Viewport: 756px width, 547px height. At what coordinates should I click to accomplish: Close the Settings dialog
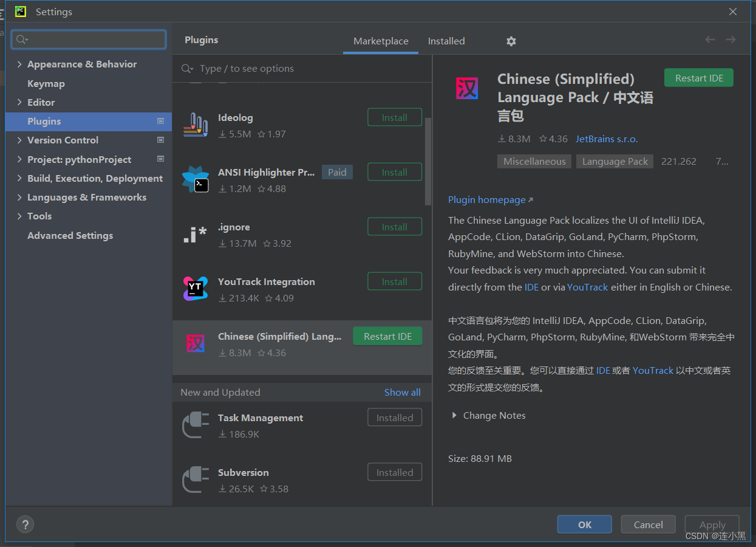[733, 12]
